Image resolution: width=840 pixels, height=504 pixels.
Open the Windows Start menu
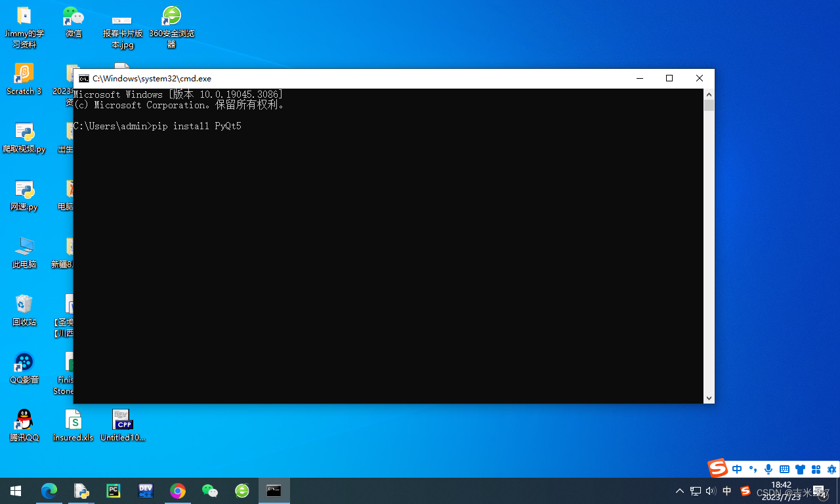tap(16, 491)
